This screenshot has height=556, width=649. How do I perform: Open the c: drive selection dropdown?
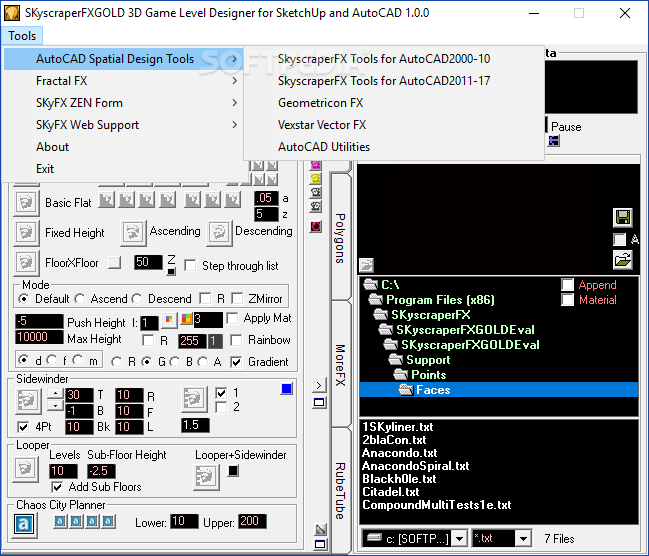459,539
